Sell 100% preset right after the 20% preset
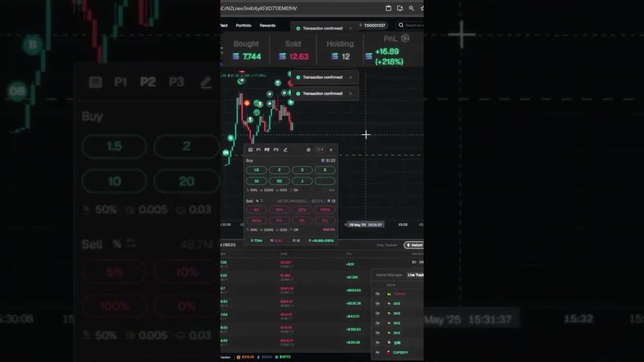The image size is (644, 362). [x=325, y=210]
